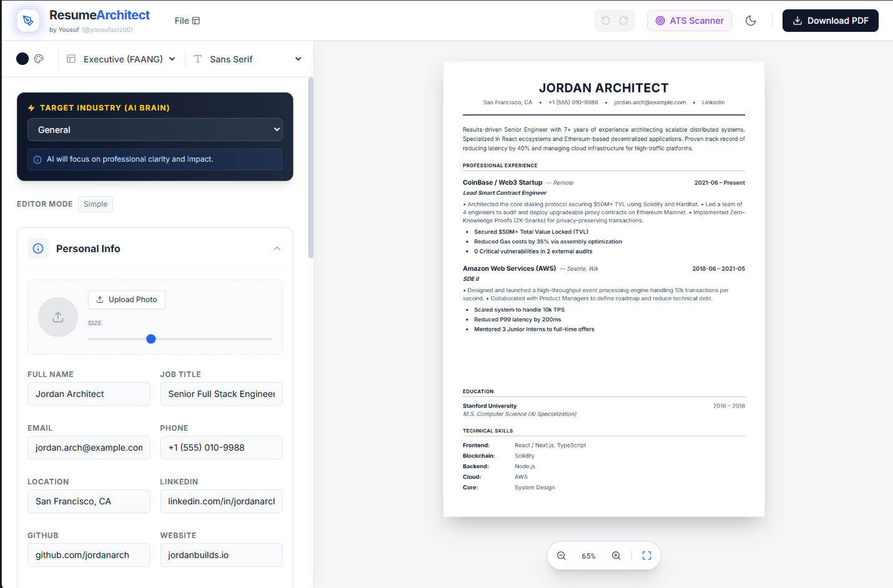Focus the Location field

pos(89,501)
